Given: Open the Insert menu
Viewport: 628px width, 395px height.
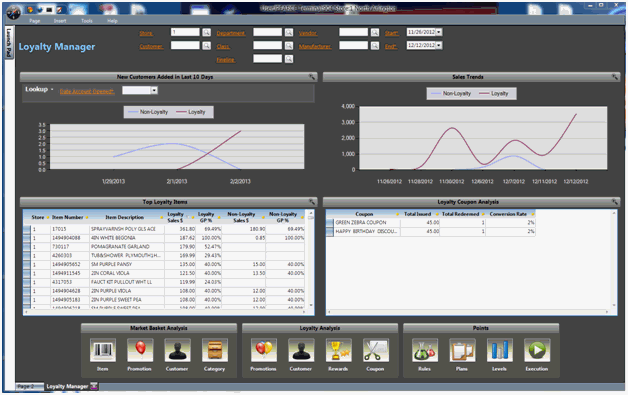Looking at the screenshot, I should (x=60, y=21).
